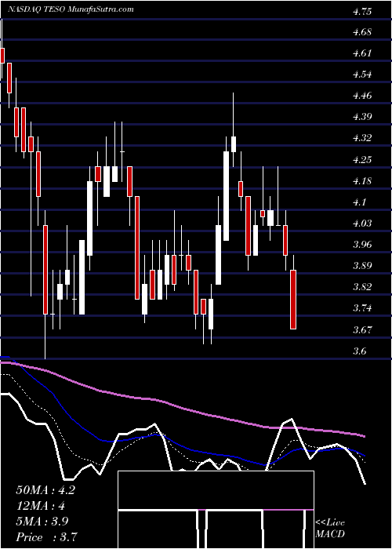Click the last large red candle

click(293, 300)
